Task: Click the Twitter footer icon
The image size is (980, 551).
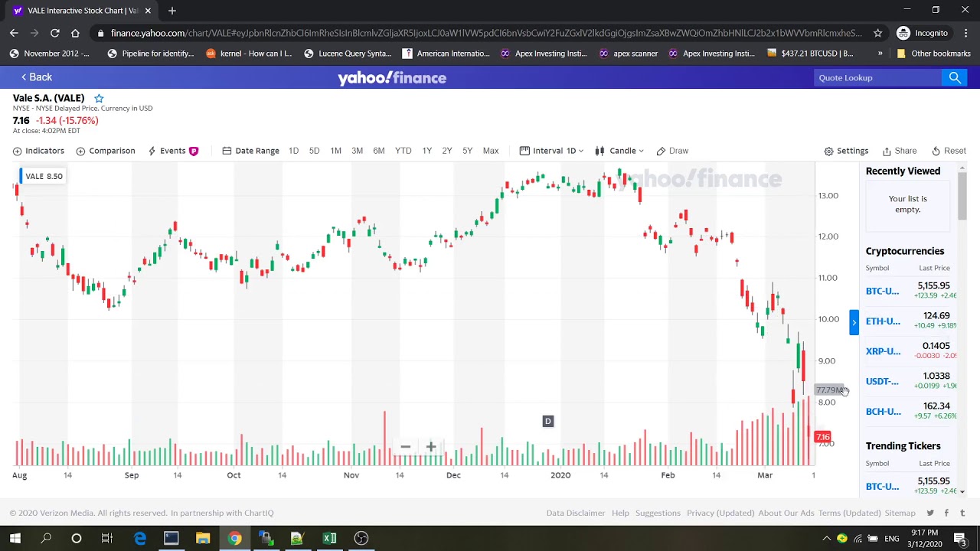Action: (x=930, y=513)
